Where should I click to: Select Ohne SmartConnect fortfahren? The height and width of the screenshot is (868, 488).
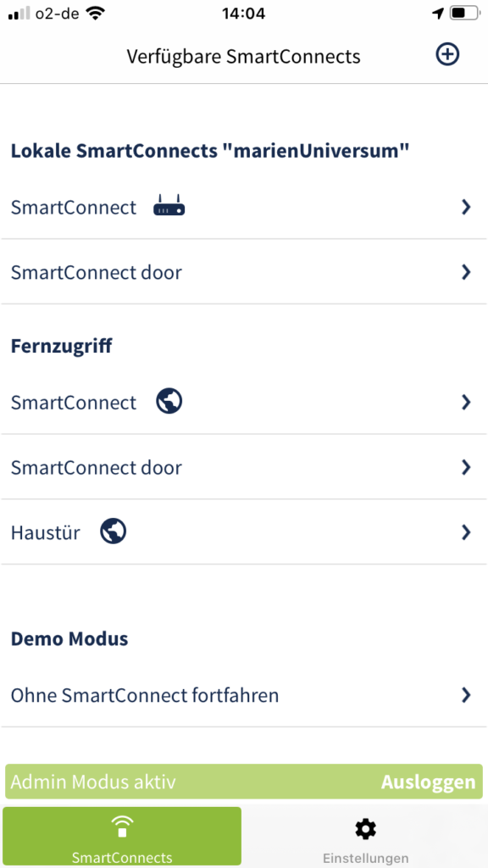[244, 695]
